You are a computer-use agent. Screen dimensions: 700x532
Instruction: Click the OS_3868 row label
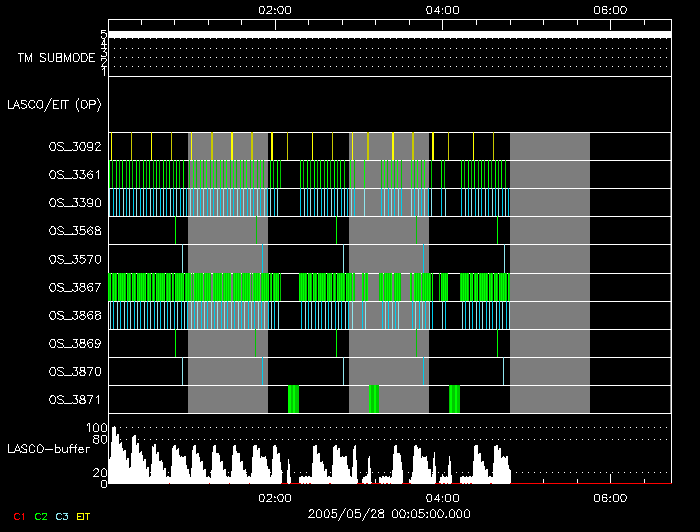pos(75,316)
